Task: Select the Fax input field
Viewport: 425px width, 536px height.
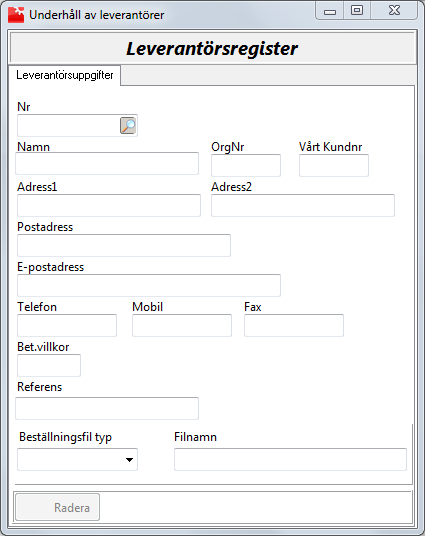Action: pos(294,325)
